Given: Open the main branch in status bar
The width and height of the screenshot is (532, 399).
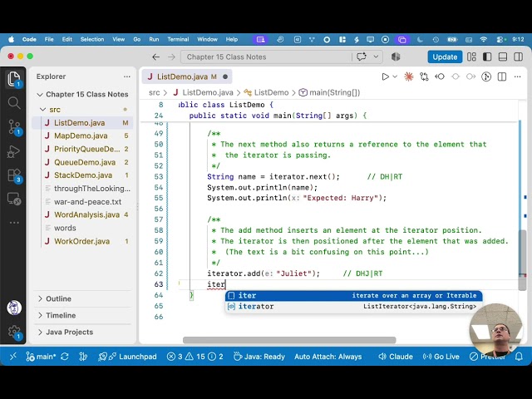Looking at the screenshot, I should 41,357.
